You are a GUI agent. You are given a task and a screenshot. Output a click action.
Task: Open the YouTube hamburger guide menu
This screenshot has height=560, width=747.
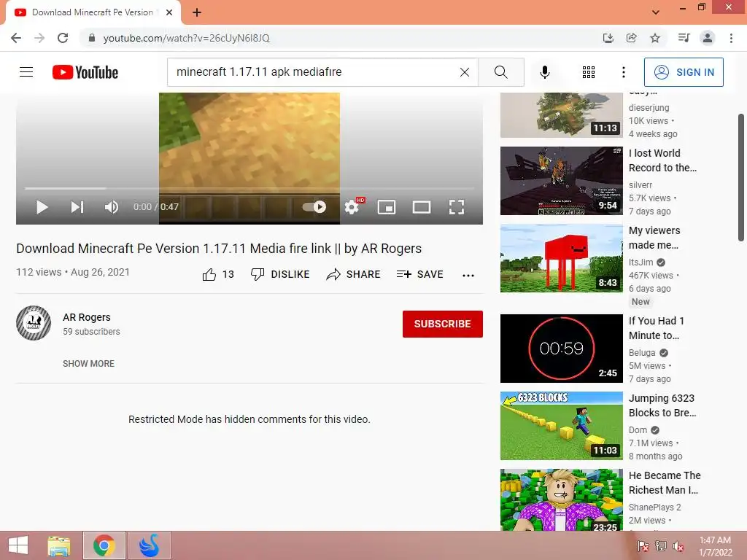pyautogui.click(x=26, y=72)
